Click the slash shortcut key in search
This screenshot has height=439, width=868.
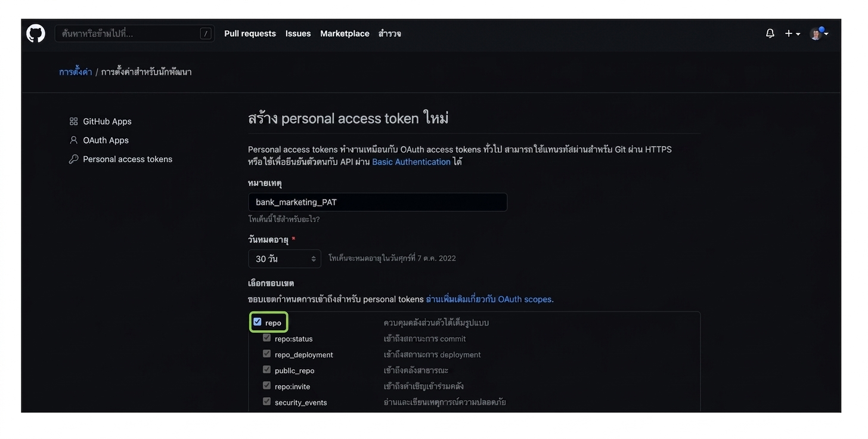(206, 33)
